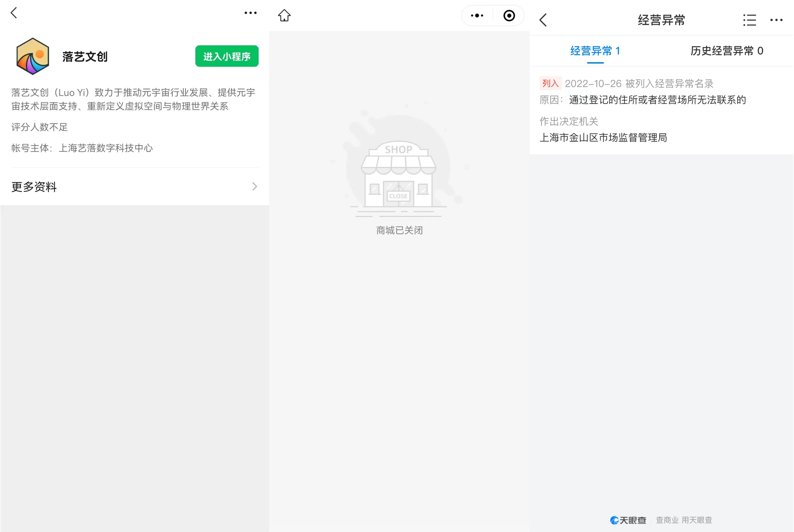794x532 pixels.
Task: Tap the 天眼查 logo in the footer
Action: point(628,520)
